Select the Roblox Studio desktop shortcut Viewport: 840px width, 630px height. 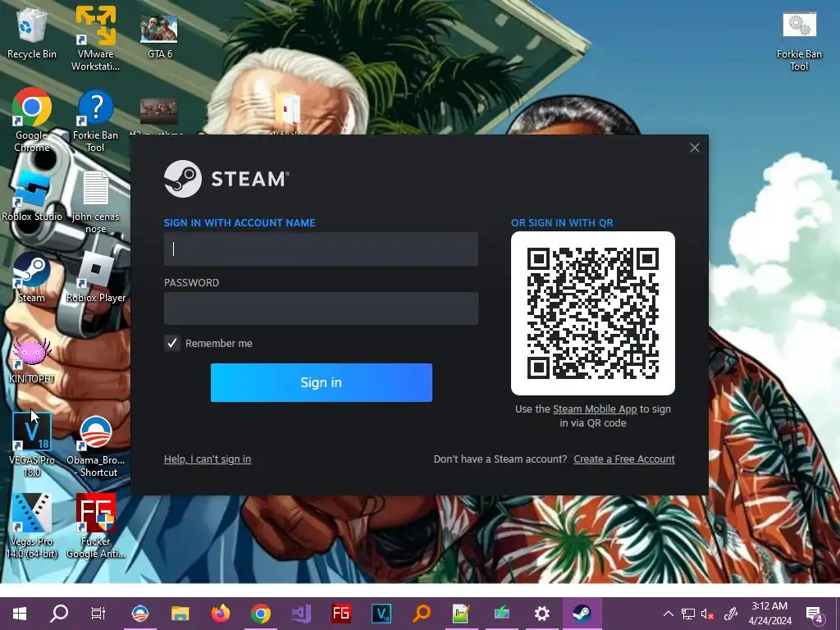click(32, 196)
